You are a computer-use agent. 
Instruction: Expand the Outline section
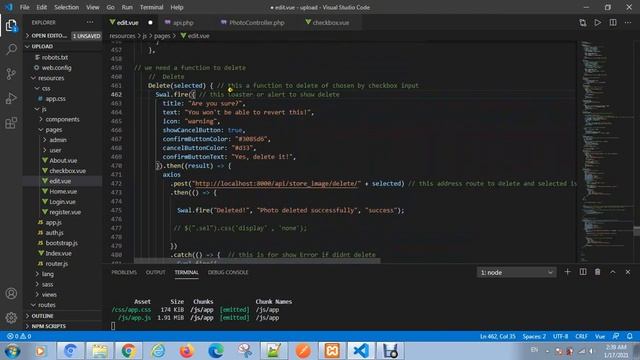pos(42,316)
